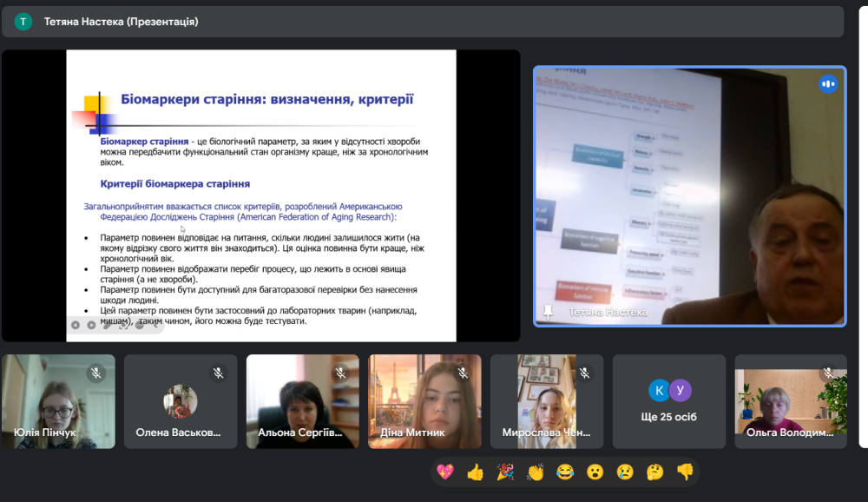Image resolution: width=868 pixels, height=502 pixels.
Task: Send thumbs down emoji reaction
Action: point(685,472)
